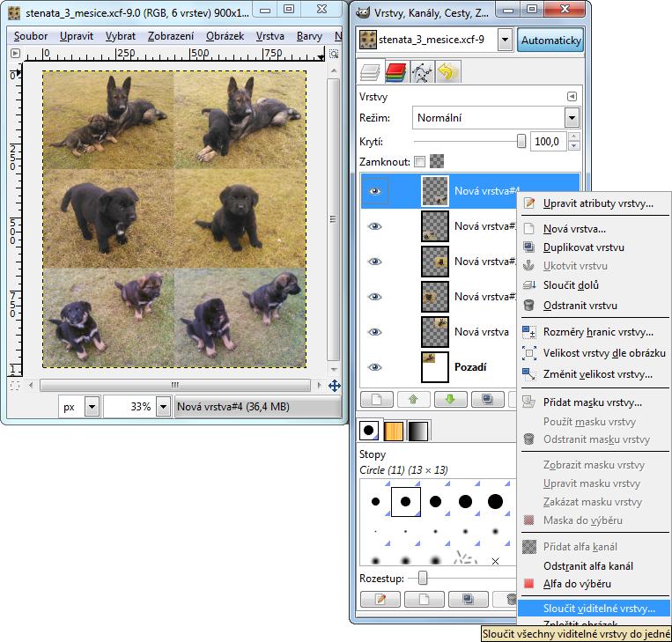Click the trash icon beside Odstranit vrstvu
The height and width of the screenshot is (642, 672).
[x=528, y=305]
